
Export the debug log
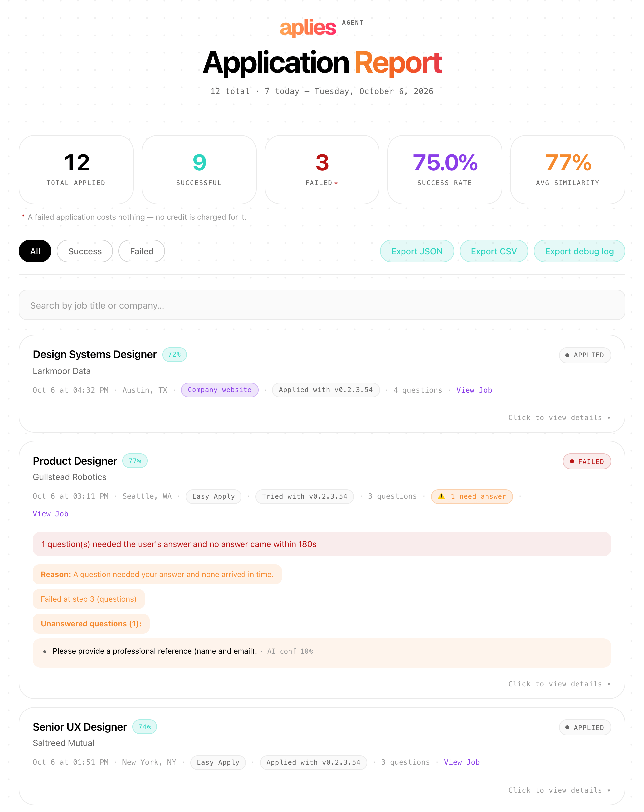[579, 251]
